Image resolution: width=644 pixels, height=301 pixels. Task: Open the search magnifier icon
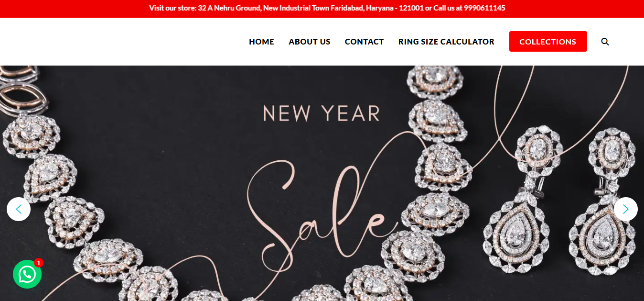pos(605,42)
